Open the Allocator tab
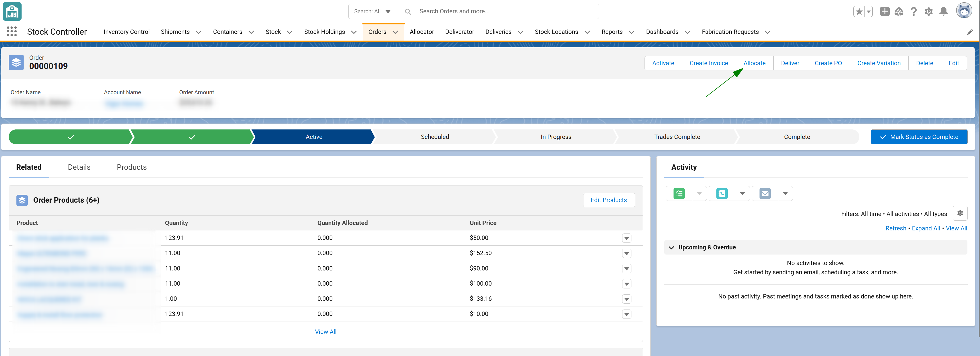Viewport: 980px width, 356px height. click(x=422, y=32)
